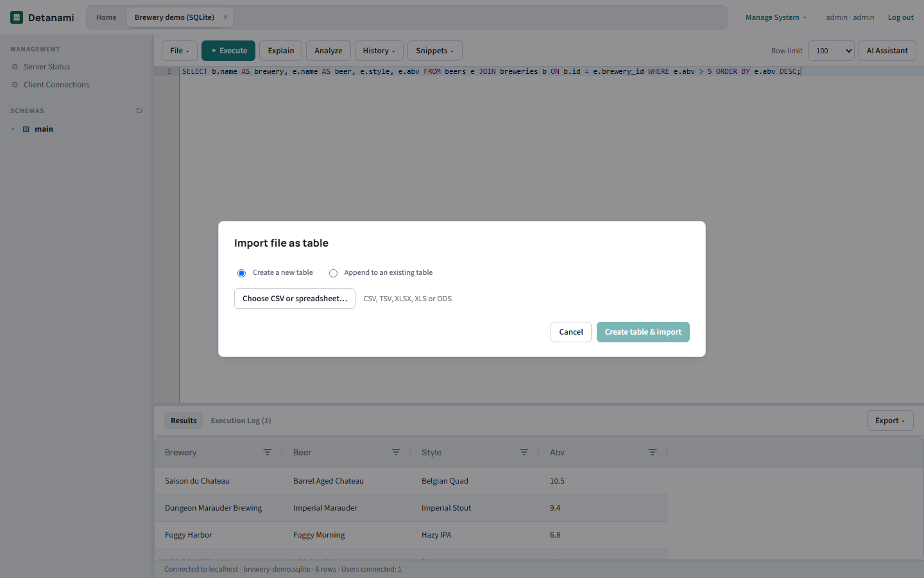Click the main schema table icon

(26, 129)
